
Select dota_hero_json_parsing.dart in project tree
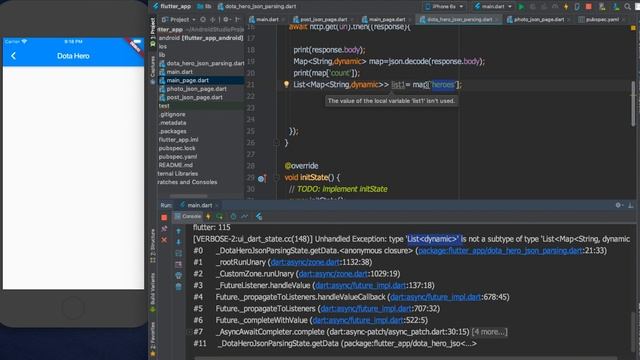(202, 63)
